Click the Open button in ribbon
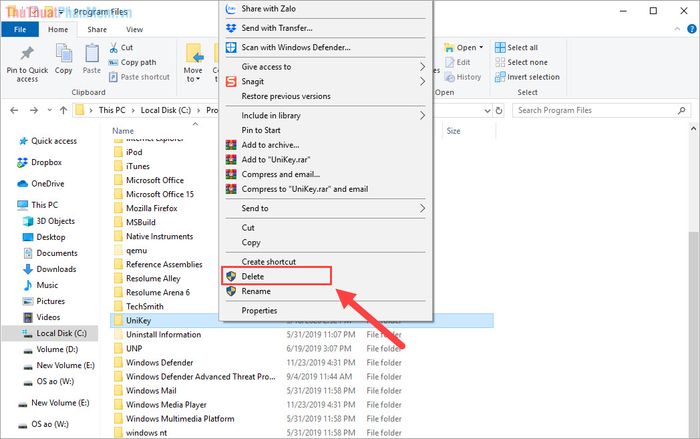This screenshot has height=439, width=700. coord(461,47)
